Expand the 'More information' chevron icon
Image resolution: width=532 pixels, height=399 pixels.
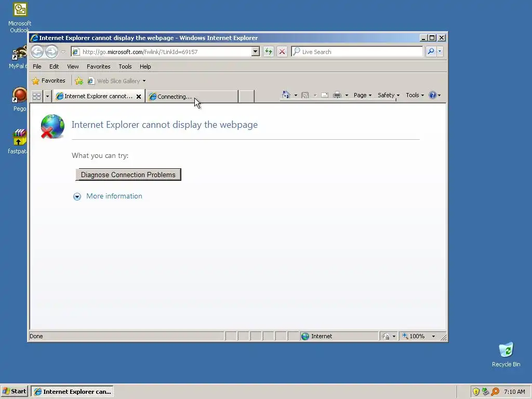pos(77,196)
